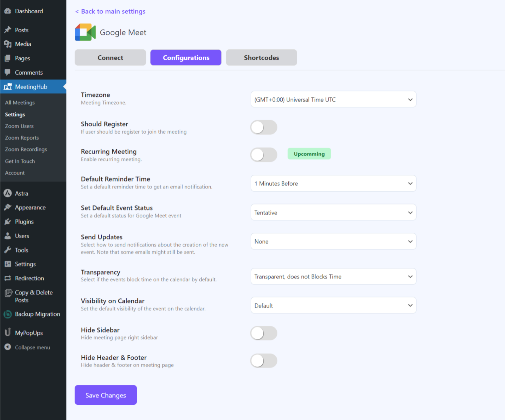505x420 pixels.
Task: Click the Google Meet logo
Action: [x=85, y=32]
